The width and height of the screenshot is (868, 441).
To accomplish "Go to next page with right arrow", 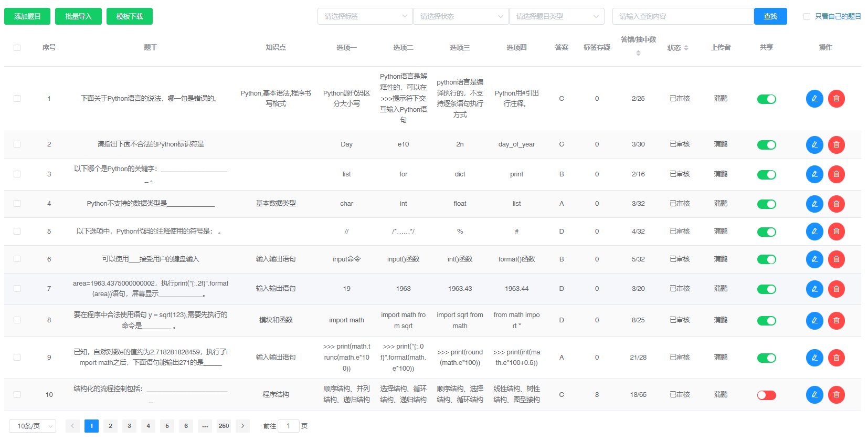I will 242,426.
